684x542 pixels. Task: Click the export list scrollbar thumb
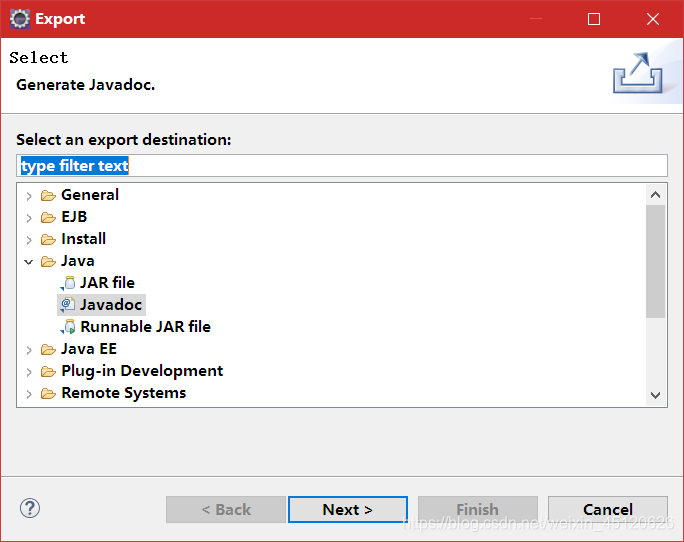coord(655,261)
